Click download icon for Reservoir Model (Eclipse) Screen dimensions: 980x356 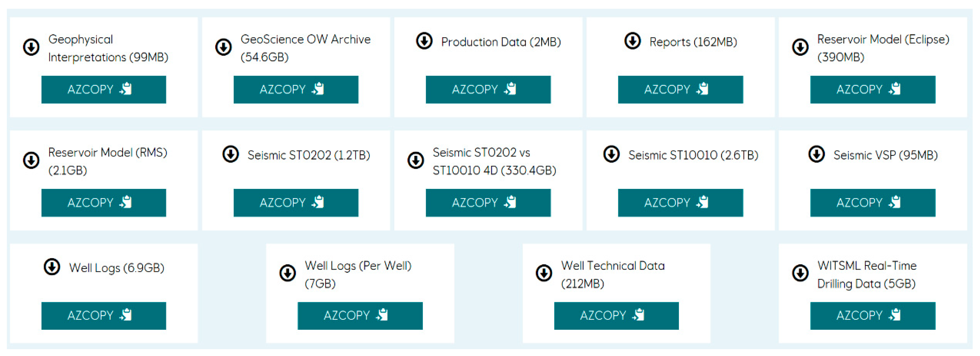(800, 48)
